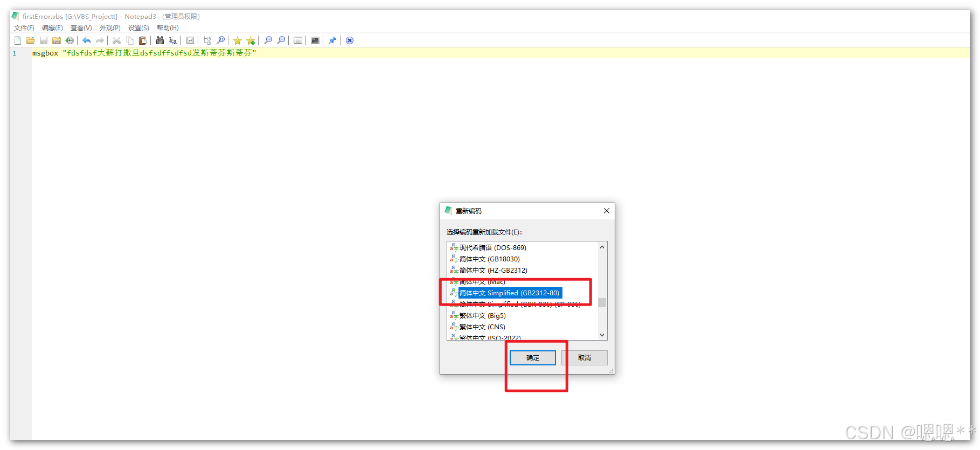980x450 pixels.
Task: Confirm encoding with the 确定 button
Action: tap(533, 358)
